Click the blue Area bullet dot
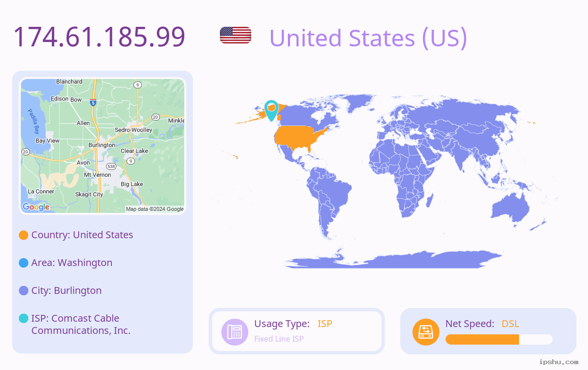The image size is (588, 370). (x=23, y=263)
